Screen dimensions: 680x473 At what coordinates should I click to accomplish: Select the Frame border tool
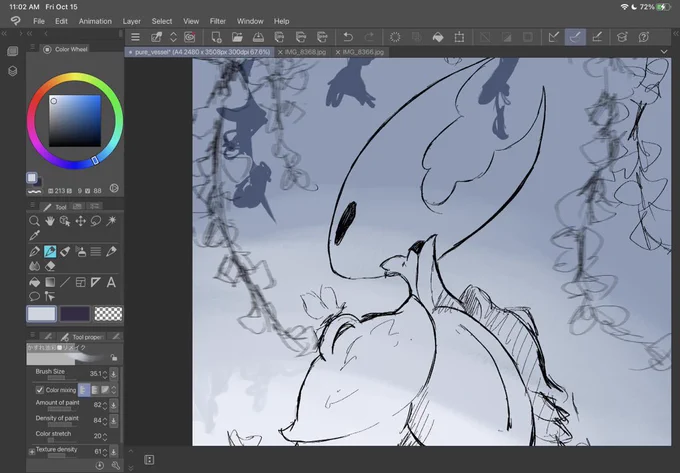point(81,282)
